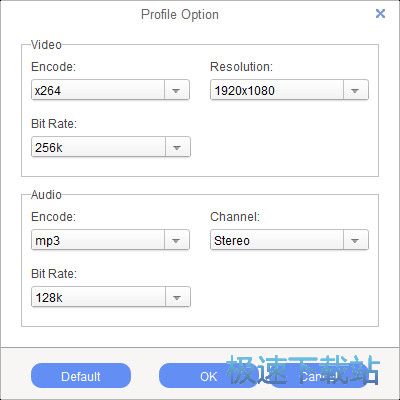Click the Audio group label

[46, 195]
